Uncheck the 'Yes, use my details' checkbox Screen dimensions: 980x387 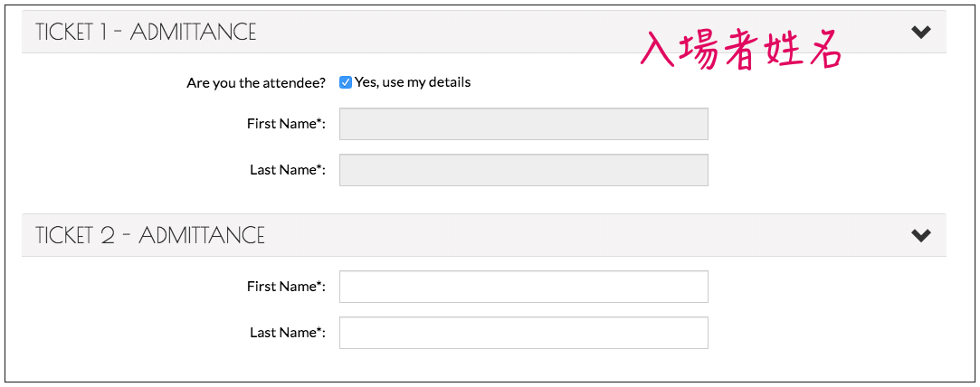(x=346, y=82)
